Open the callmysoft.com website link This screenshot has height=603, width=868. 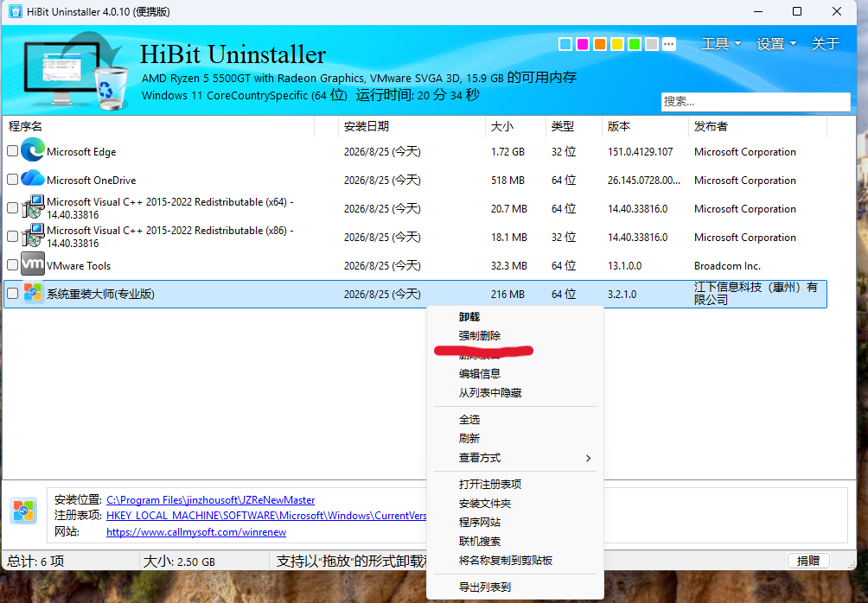196,532
